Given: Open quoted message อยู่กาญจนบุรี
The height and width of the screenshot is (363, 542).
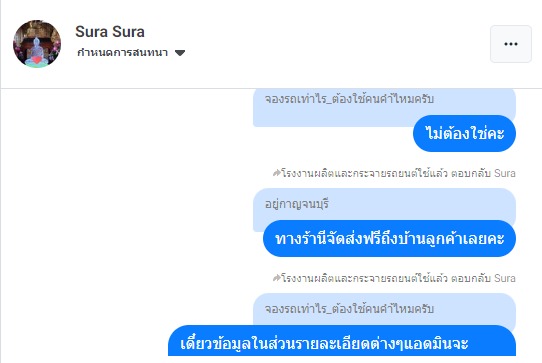Looking at the screenshot, I should coord(384,205).
